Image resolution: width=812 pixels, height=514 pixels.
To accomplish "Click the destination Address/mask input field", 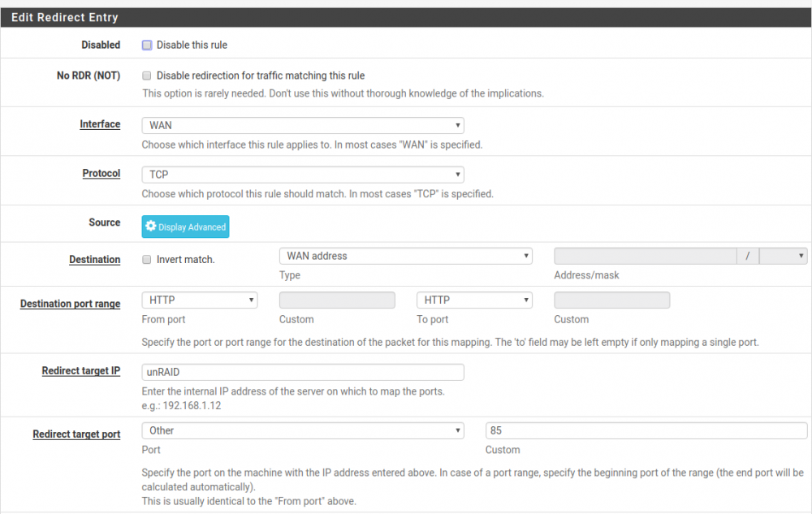I will [646, 256].
